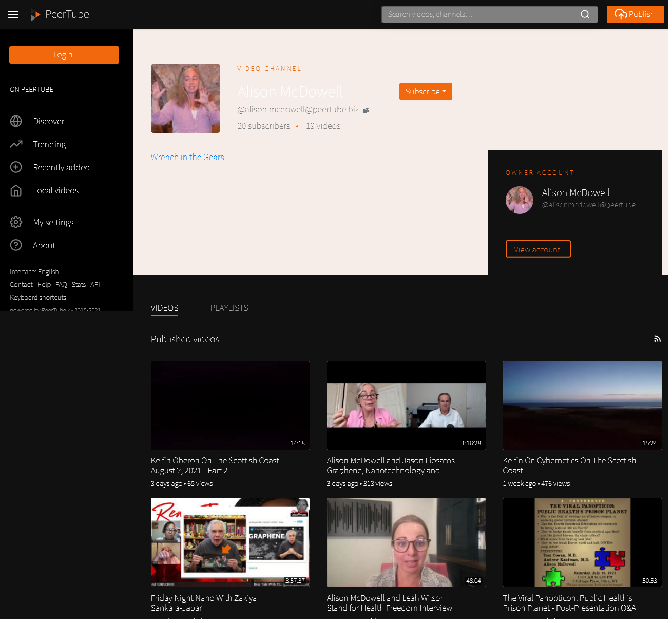Click the Login button
The height and width of the screenshot is (623, 672).
(x=64, y=55)
